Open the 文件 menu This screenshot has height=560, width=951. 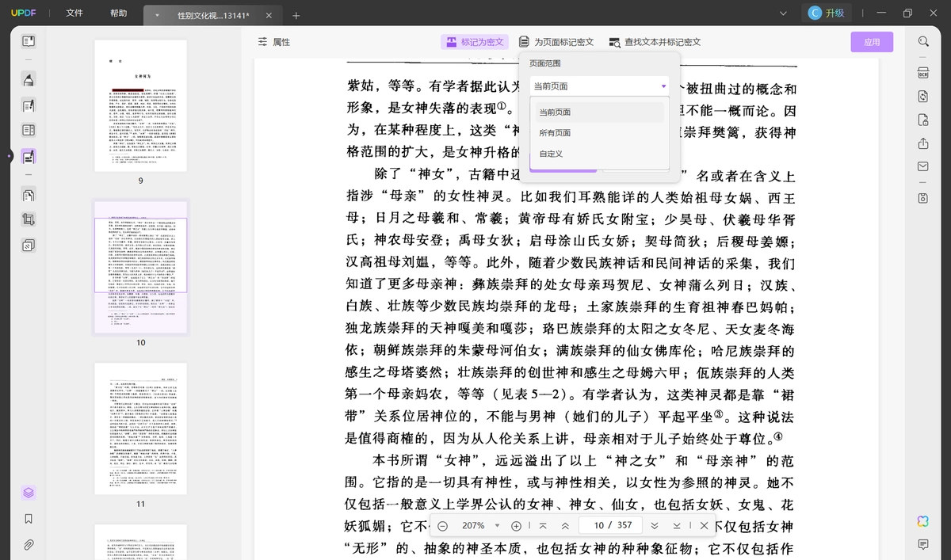coord(74,13)
